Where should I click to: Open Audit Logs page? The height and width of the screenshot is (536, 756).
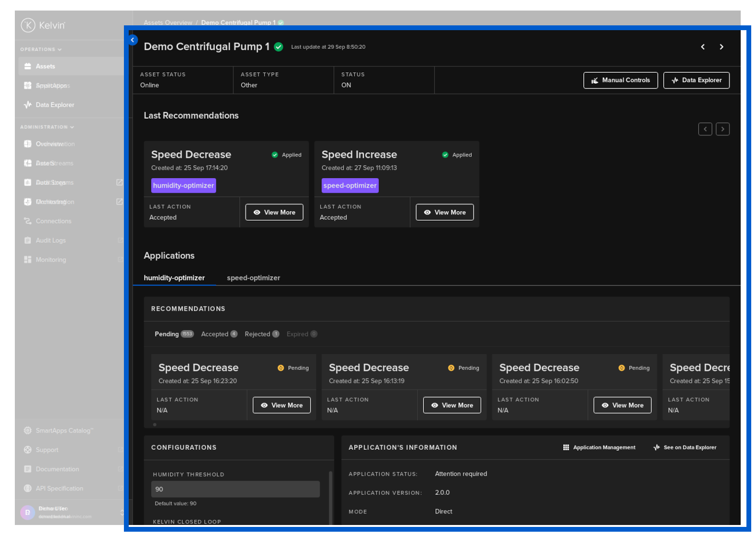click(x=50, y=240)
